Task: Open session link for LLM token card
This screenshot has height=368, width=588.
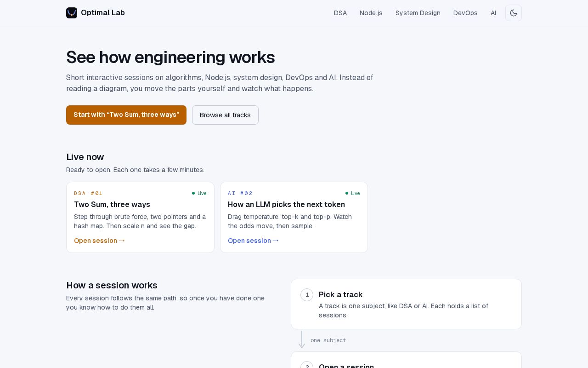Action: [x=254, y=241]
